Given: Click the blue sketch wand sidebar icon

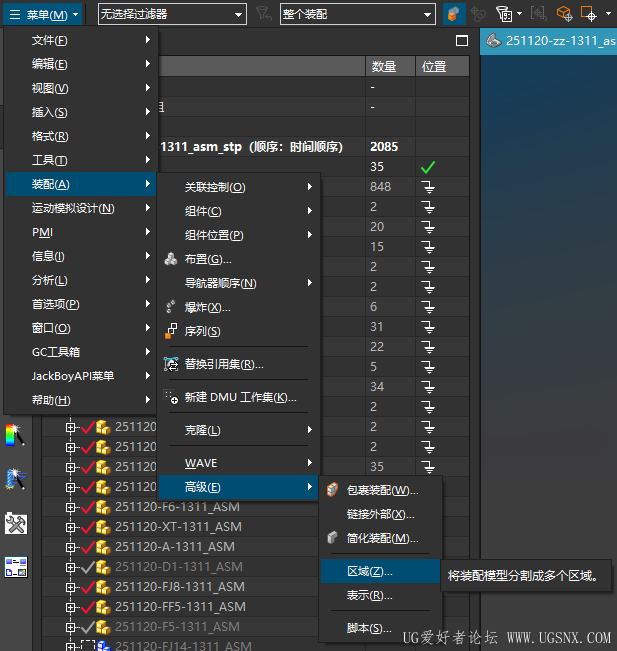Looking at the screenshot, I should pyautogui.click(x=16, y=479).
